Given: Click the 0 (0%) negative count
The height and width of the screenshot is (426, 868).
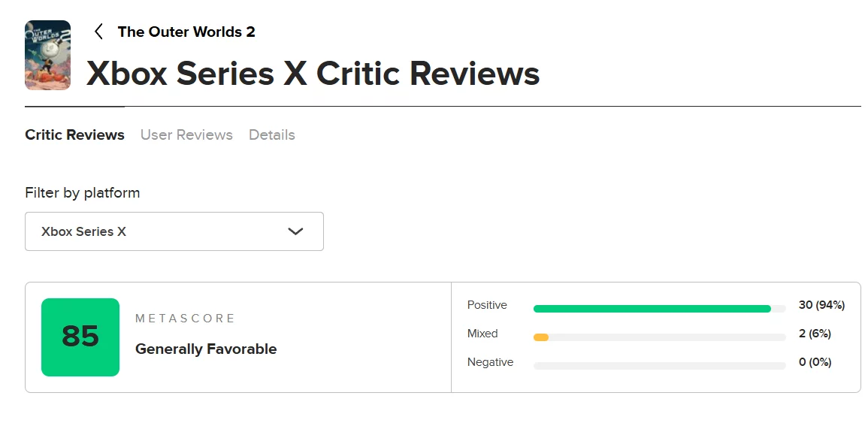Looking at the screenshot, I should coord(815,362).
